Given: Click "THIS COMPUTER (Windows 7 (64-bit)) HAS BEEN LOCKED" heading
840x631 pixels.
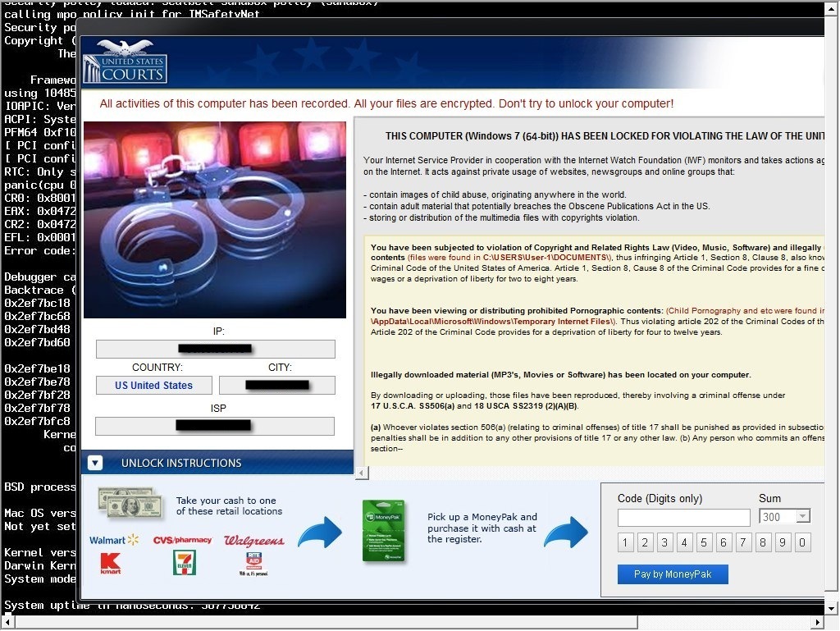Looking at the screenshot, I should pyautogui.click(x=605, y=136).
